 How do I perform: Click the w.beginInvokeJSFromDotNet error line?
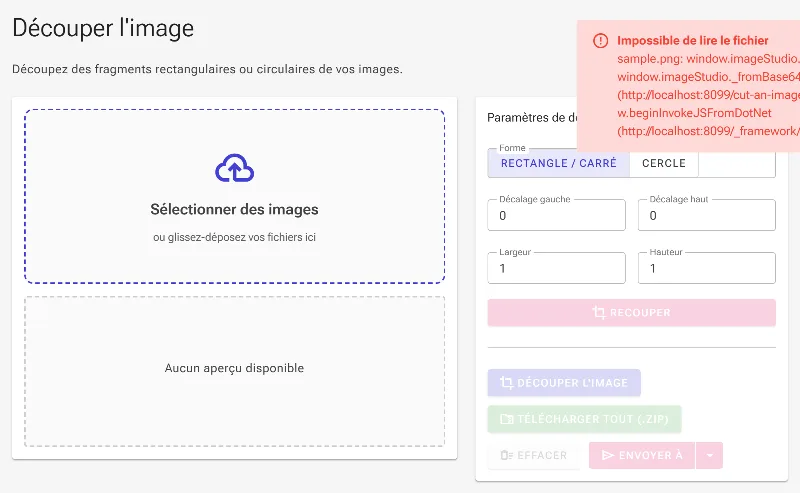pyautogui.click(x=694, y=113)
